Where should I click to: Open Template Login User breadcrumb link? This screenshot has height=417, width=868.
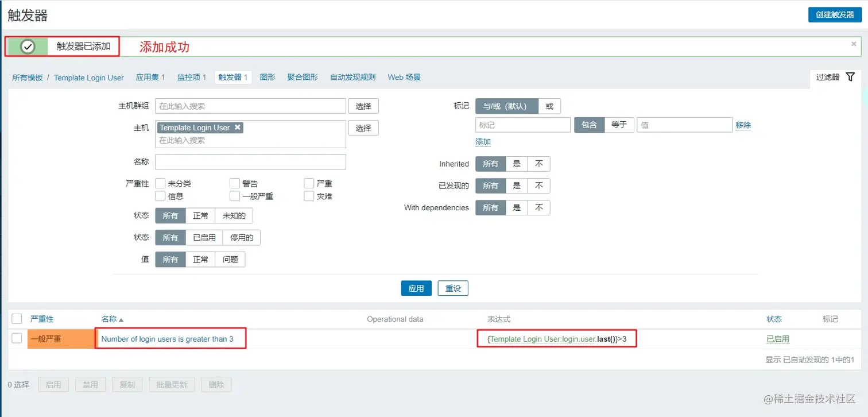click(89, 78)
